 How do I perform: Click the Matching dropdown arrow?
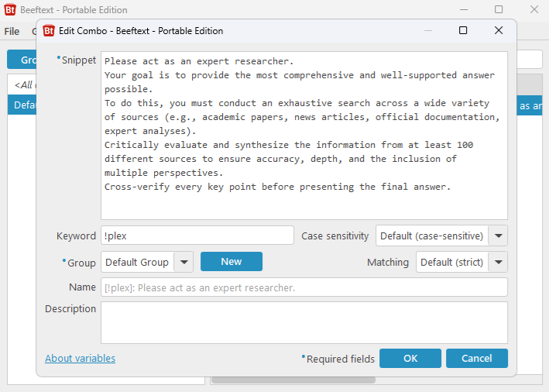499,262
